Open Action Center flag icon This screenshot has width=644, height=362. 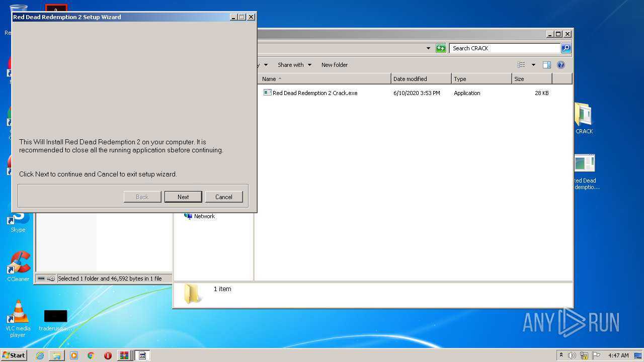596,355
